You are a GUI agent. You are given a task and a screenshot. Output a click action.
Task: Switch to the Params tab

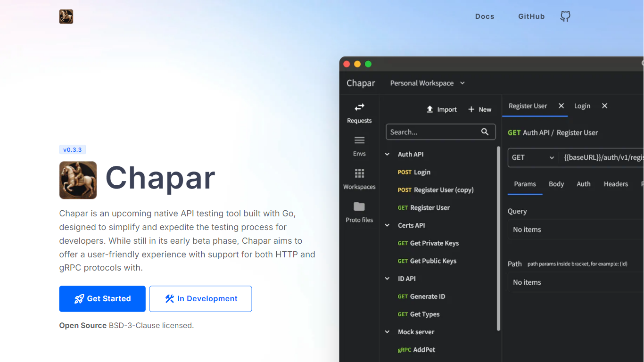pos(525,184)
